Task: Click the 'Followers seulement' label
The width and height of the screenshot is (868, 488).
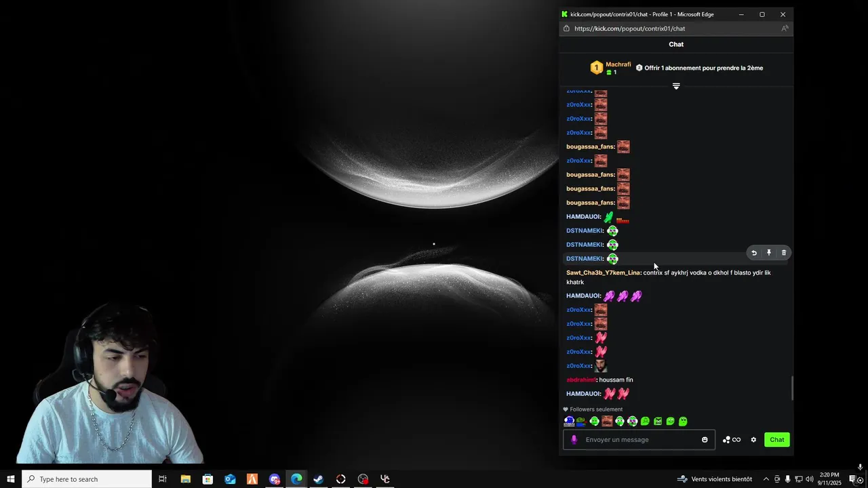Action: pos(596,409)
